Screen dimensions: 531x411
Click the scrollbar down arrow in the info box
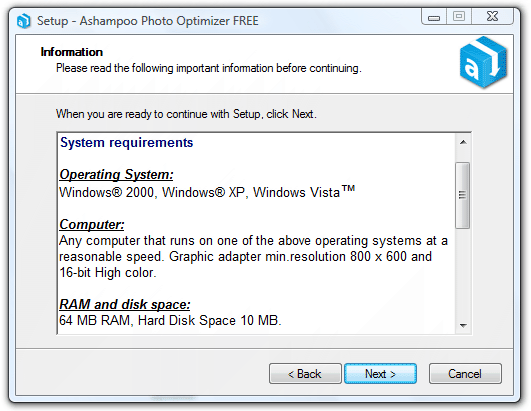(x=463, y=325)
